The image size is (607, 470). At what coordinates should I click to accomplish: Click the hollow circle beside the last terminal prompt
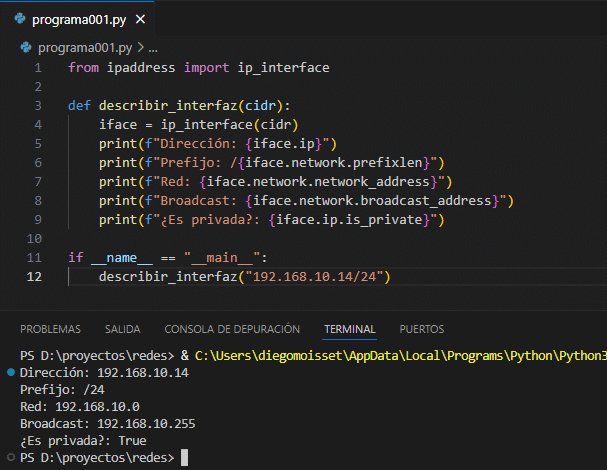(x=11, y=457)
